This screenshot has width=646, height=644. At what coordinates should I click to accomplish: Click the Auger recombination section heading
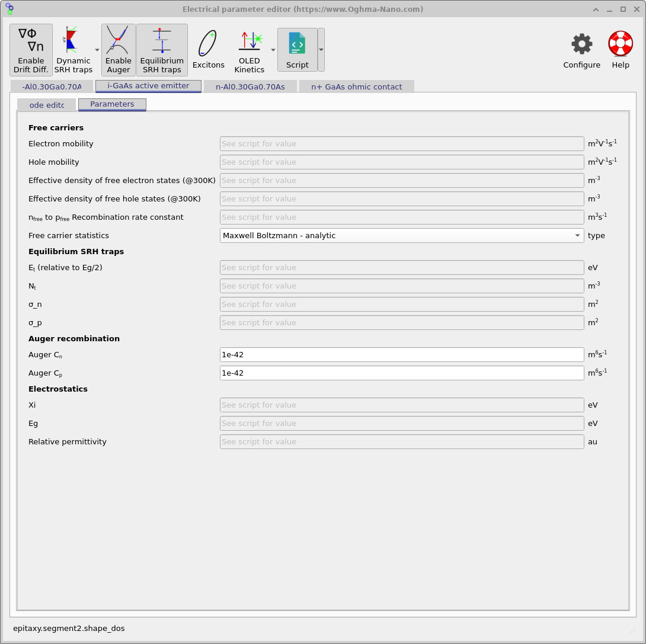click(74, 338)
